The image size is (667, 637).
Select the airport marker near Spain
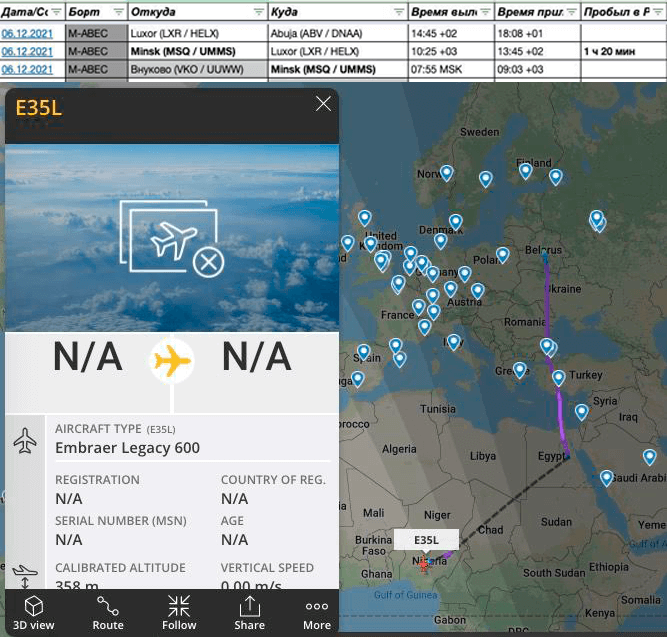364,352
